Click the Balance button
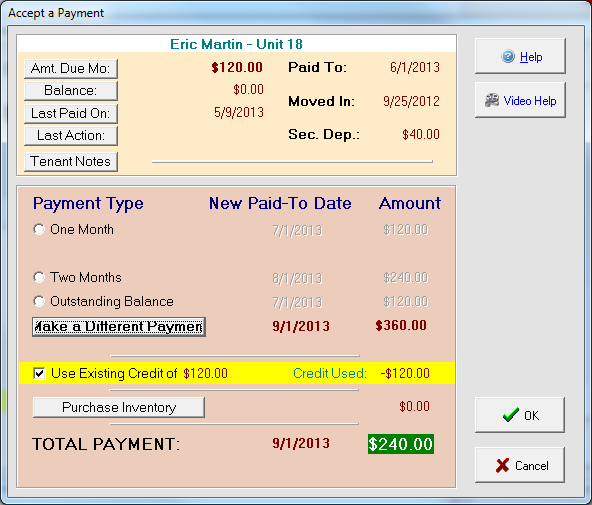The width and height of the screenshot is (592, 505). point(71,91)
